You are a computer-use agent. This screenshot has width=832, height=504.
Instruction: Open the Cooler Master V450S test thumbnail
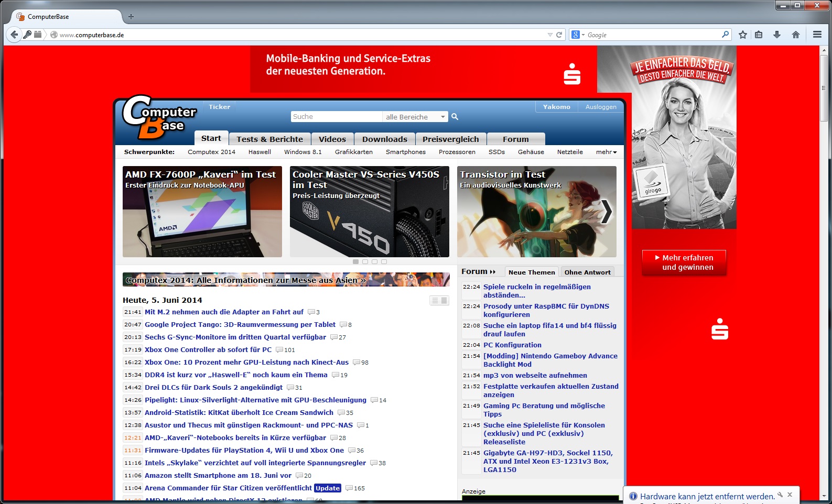(x=370, y=212)
